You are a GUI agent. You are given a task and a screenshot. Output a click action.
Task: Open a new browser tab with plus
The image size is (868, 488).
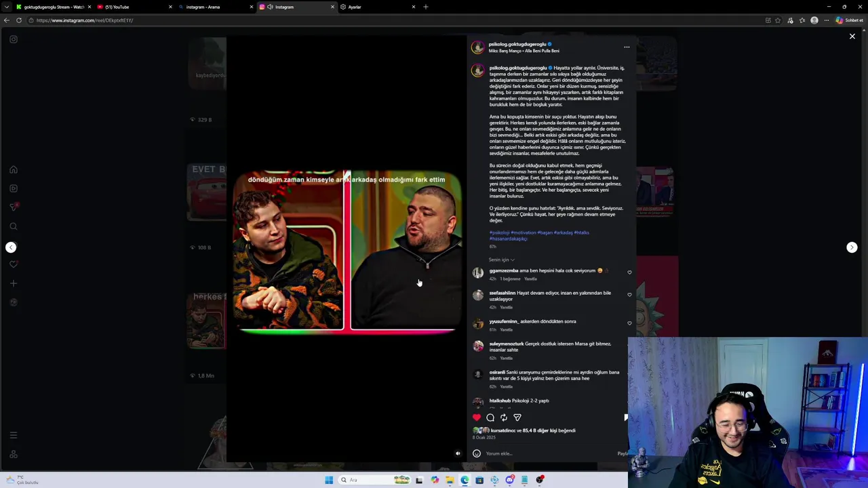[426, 7]
